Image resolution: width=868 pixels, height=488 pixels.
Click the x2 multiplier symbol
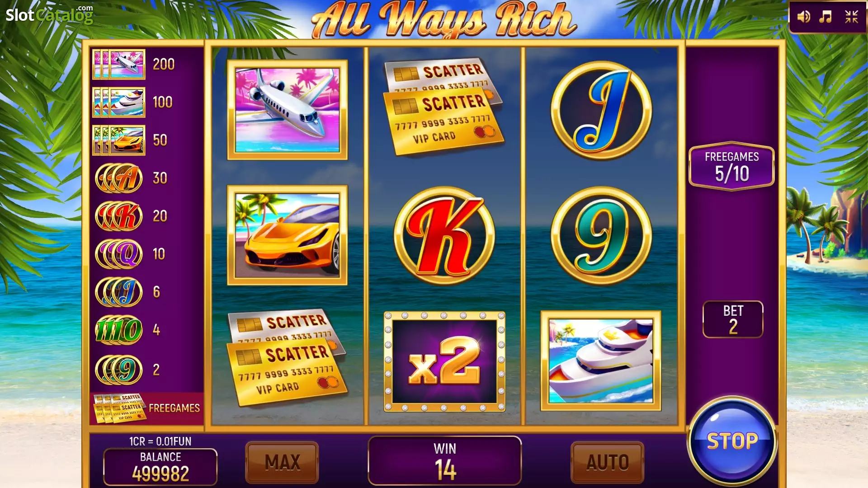[x=444, y=361]
